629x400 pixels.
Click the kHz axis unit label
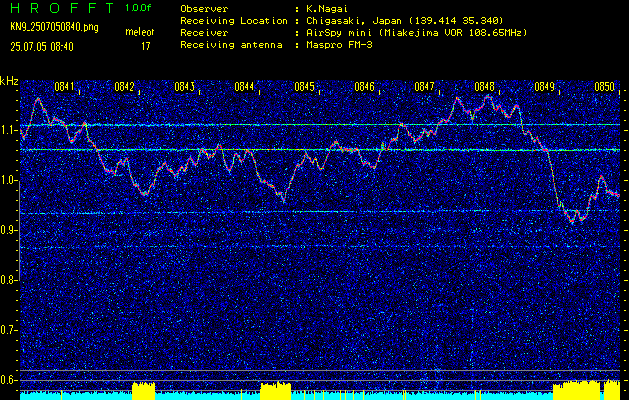tap(9, 81)
